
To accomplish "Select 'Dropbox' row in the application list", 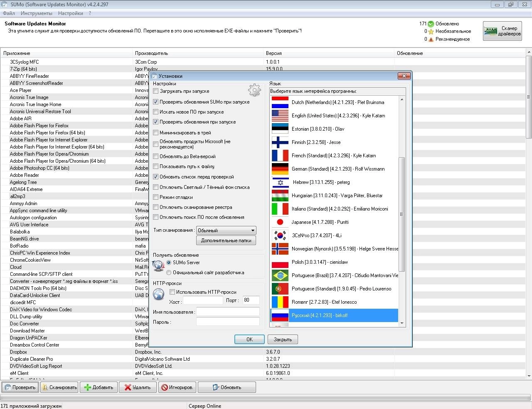I will (x=263, y=352).
